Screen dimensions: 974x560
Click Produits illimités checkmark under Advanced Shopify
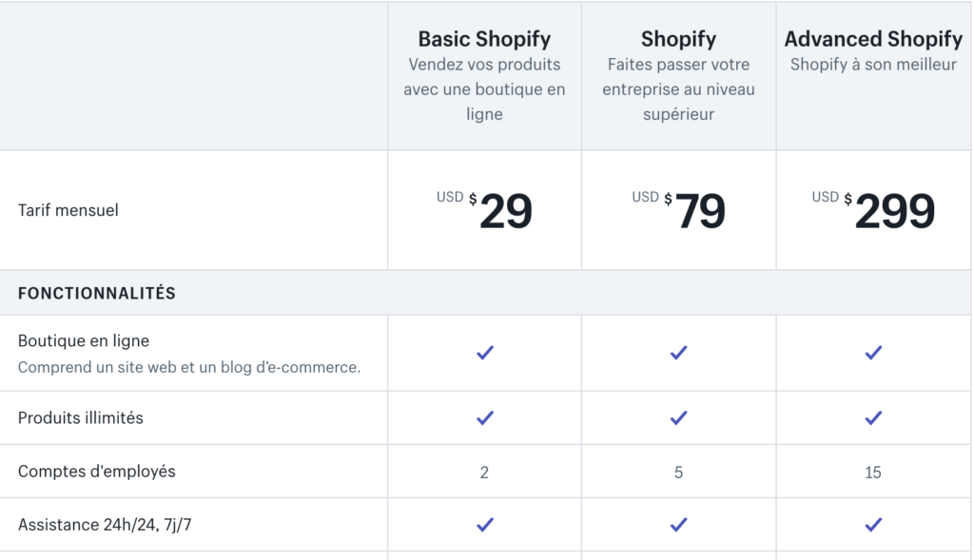873,417
